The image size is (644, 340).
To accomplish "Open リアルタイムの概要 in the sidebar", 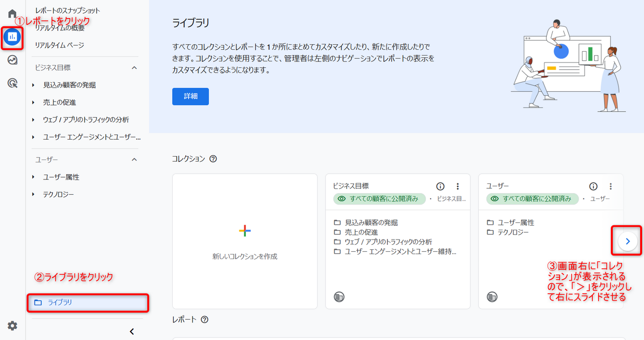I will point(60,28).
